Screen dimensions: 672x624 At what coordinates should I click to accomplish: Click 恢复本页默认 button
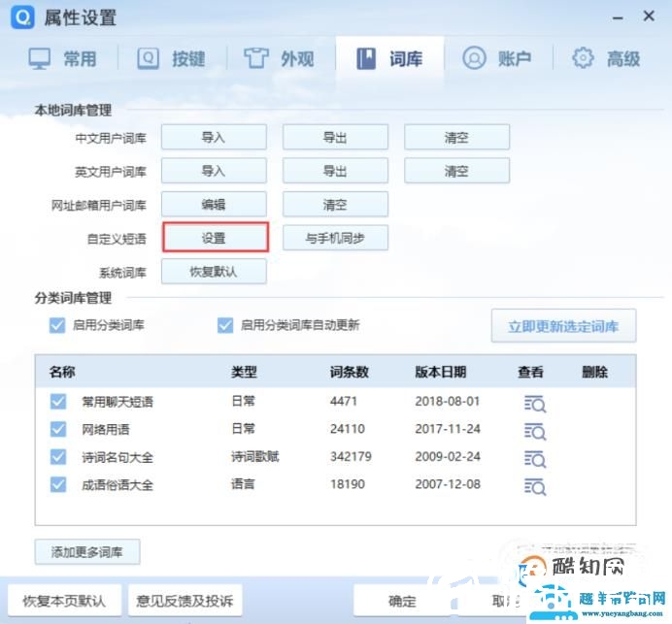click(64, 601)
